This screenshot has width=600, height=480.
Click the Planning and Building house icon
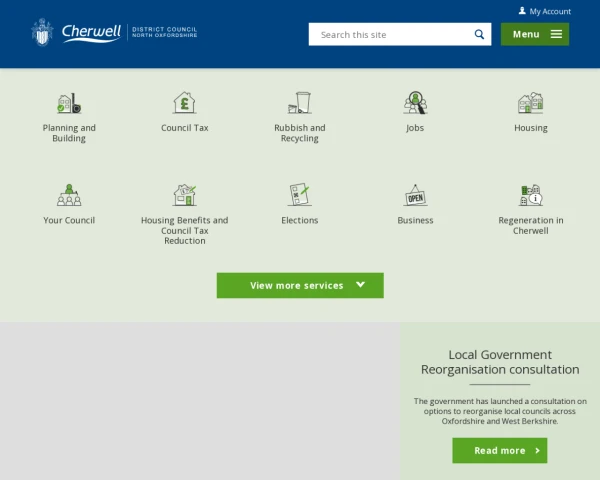[x=69, y=103]
